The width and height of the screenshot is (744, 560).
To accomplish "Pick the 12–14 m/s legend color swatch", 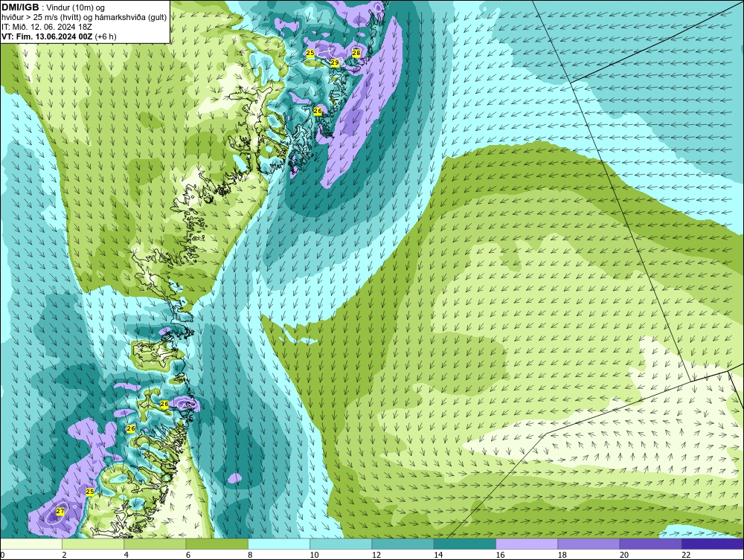I will [403, 544].
